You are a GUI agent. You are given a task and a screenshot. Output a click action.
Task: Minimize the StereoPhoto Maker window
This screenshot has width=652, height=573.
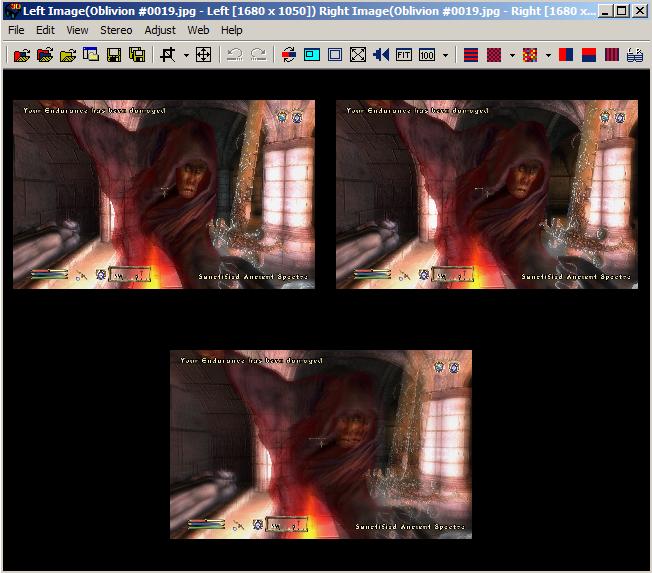pyautogui.click(x=605, y=11)
